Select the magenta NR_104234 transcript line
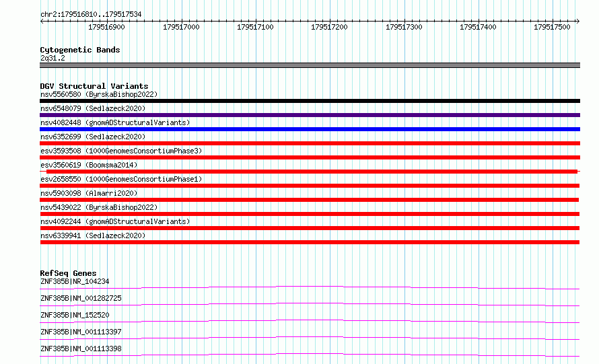The width and height of the screenshot is (599, 364). (x=310, y=287)
